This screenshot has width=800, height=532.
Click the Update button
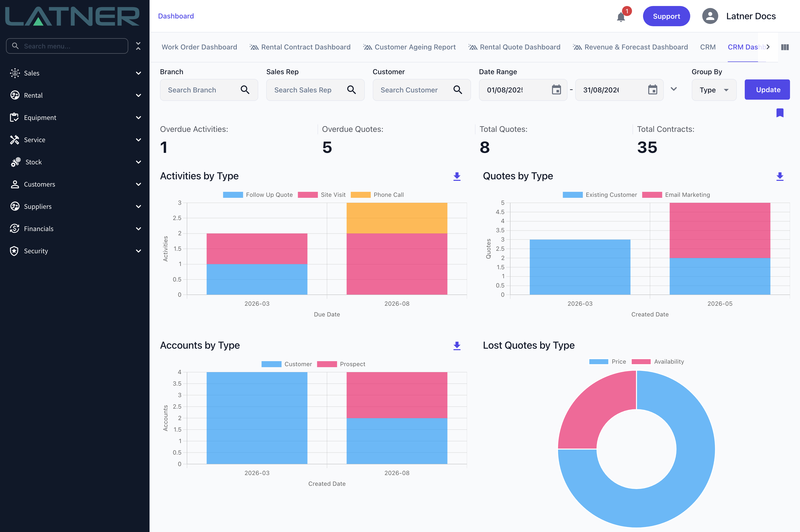767,90
